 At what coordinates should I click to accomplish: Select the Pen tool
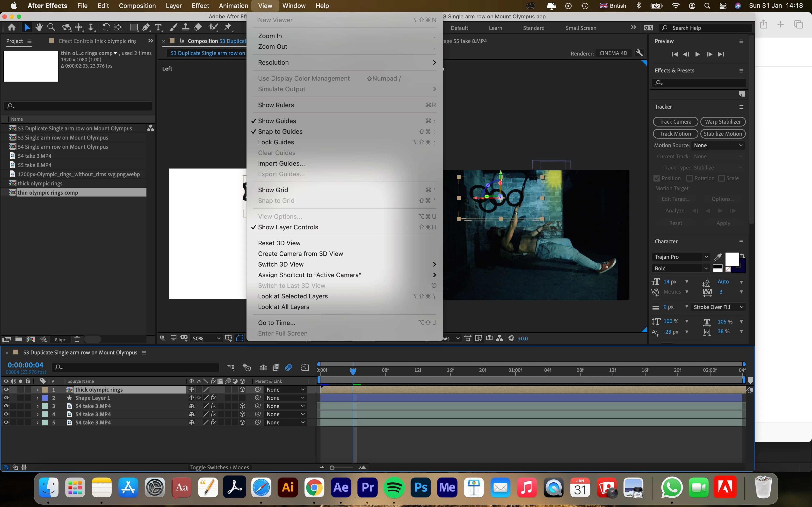coord(146,27)
